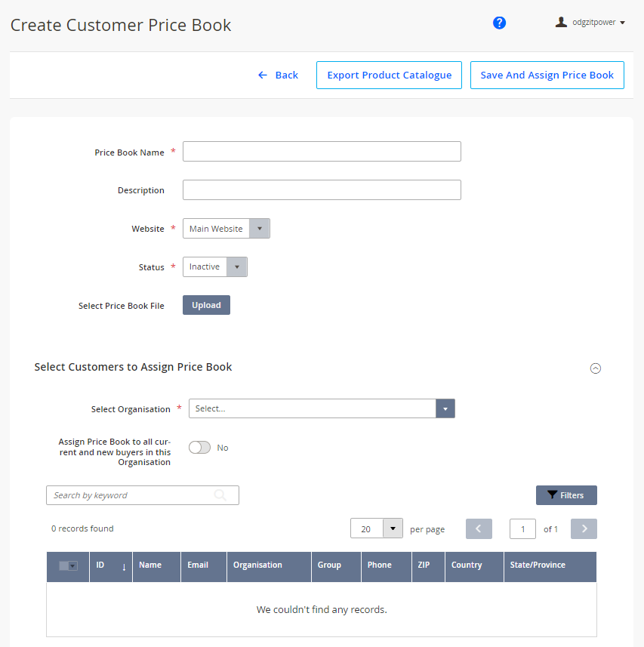Viewport: 644px width, 647px height.
Task: Click Export Product Catalogue button
Action: [389, 75]
